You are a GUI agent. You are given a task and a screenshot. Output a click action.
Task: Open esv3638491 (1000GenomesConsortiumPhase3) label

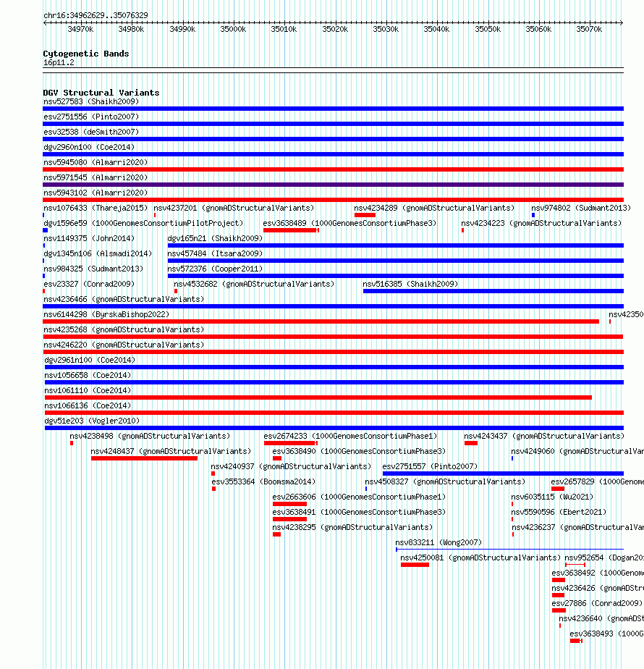tap(359, 512)
